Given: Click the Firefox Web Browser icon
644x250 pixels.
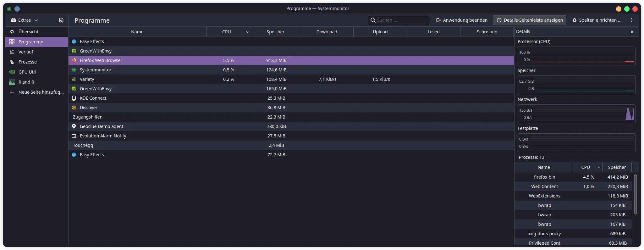Looking at the screenshot, I should (x=74, y=60).
